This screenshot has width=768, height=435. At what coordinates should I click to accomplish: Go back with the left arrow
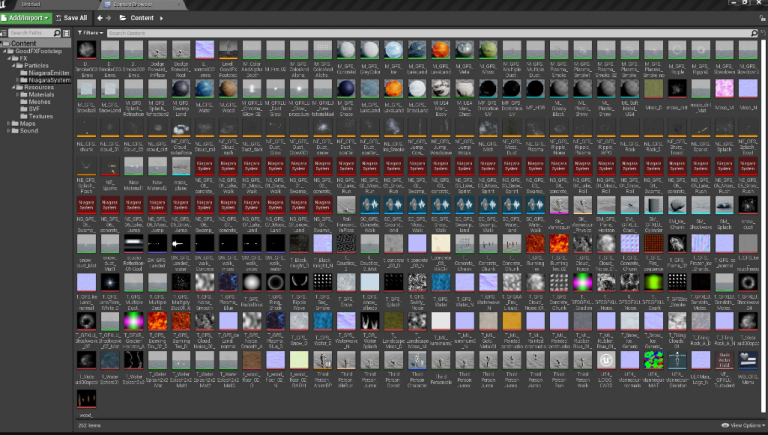click(100, 18)
